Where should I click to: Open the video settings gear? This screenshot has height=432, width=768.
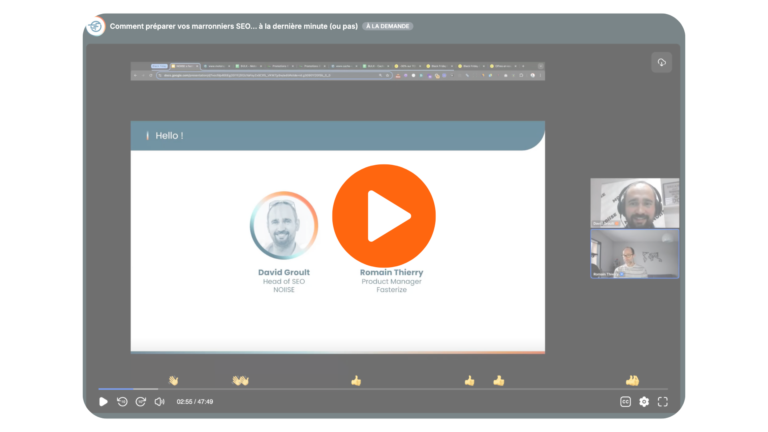(x=644, y=402)
